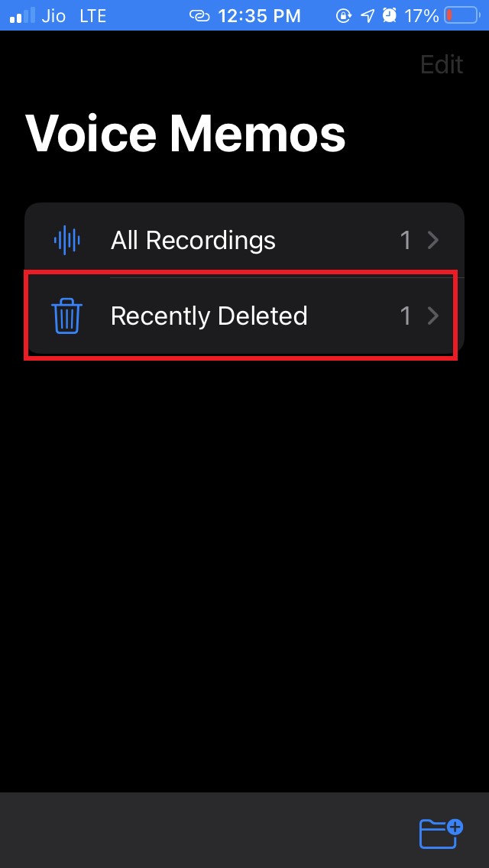Tap the Voice Memos title

[186, 134]
